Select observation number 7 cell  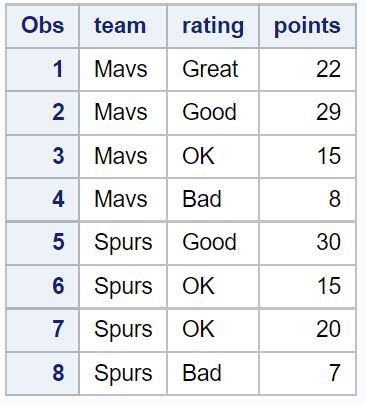pos(42,330)
